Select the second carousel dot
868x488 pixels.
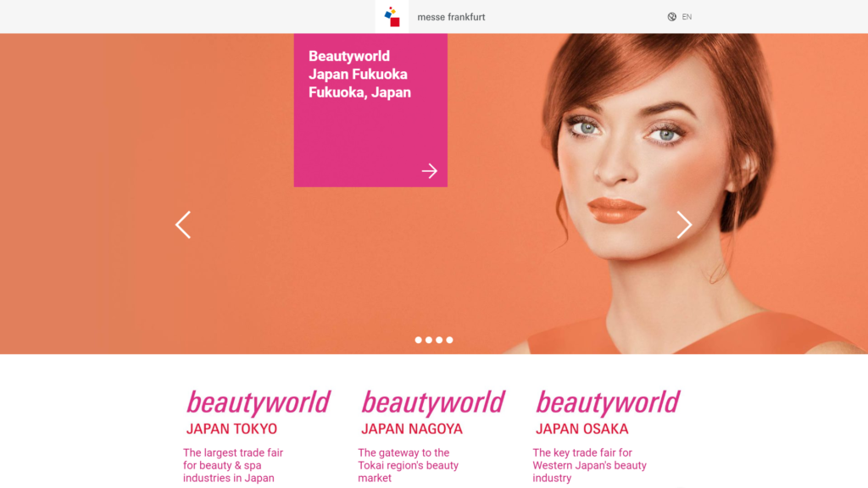point(429,340)
